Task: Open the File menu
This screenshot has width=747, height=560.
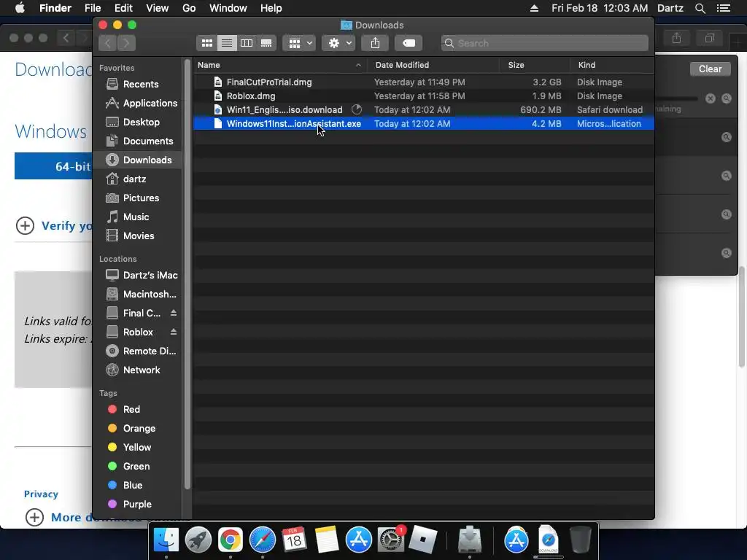Action: tap(93, 8)
